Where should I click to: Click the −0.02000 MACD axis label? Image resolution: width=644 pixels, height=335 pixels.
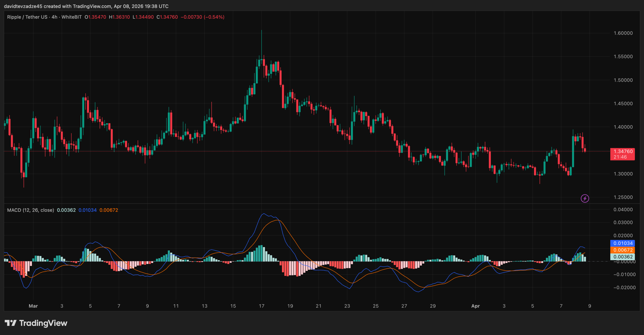tap(624, 288)
